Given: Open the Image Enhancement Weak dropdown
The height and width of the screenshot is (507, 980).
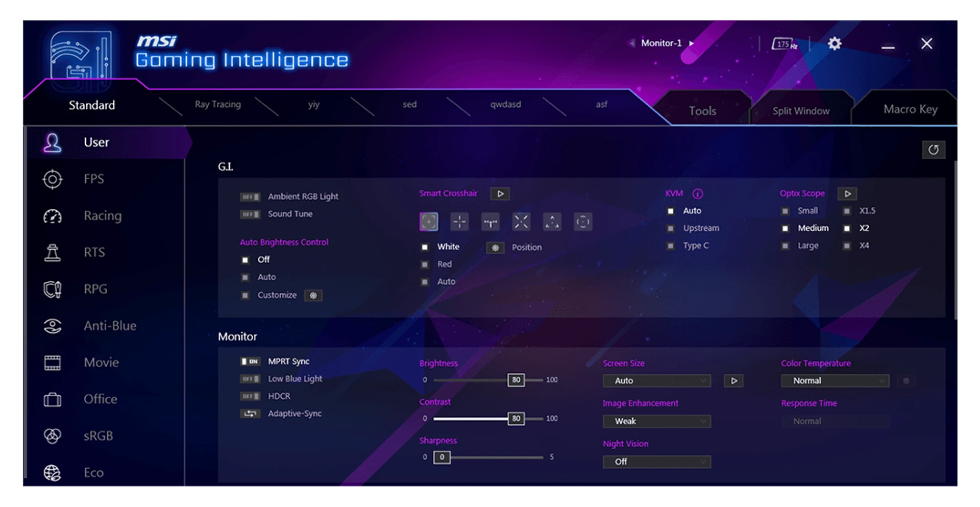Looking at the screenshot, I should (656, 421).
